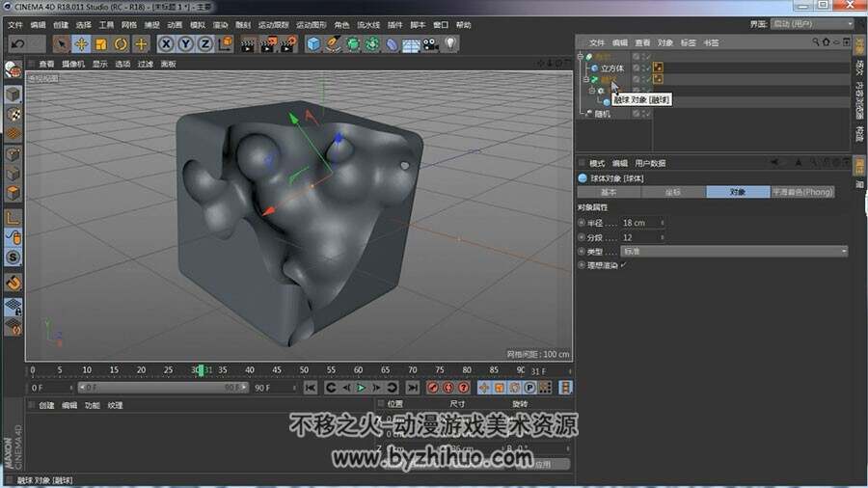
Task: Open material manager 创建 menu
Action: pyautogui.click(x=46, y=406)
